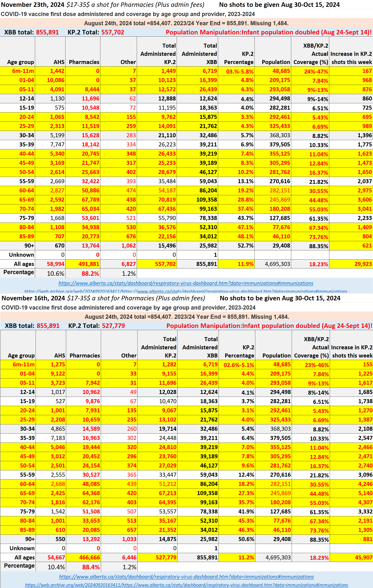Image resolution: width=373 pixels, height=588 pixels.
Task: Select Pharmacies value 33,653
Action: (84, 521)
